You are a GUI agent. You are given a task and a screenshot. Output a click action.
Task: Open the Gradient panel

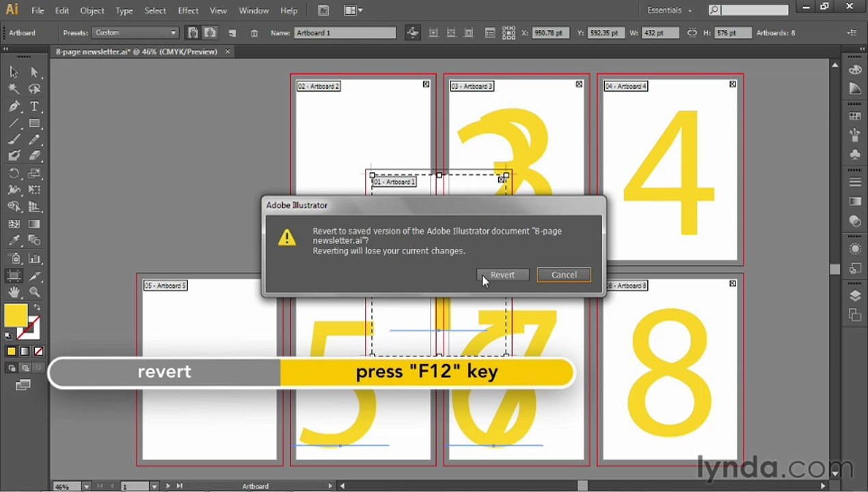pyautogui.click(x=855, y=202)
